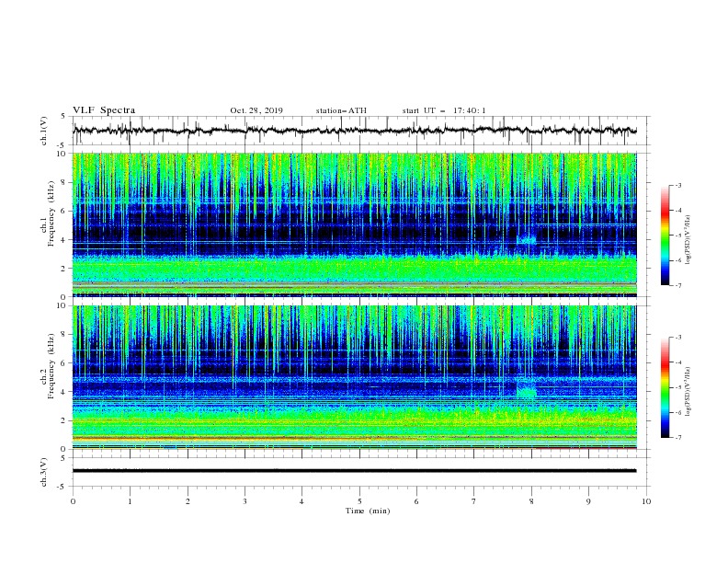The image size is (728, 563).
Task: Click the ch.2 colorbar gradient
Action: pos(665,387)
